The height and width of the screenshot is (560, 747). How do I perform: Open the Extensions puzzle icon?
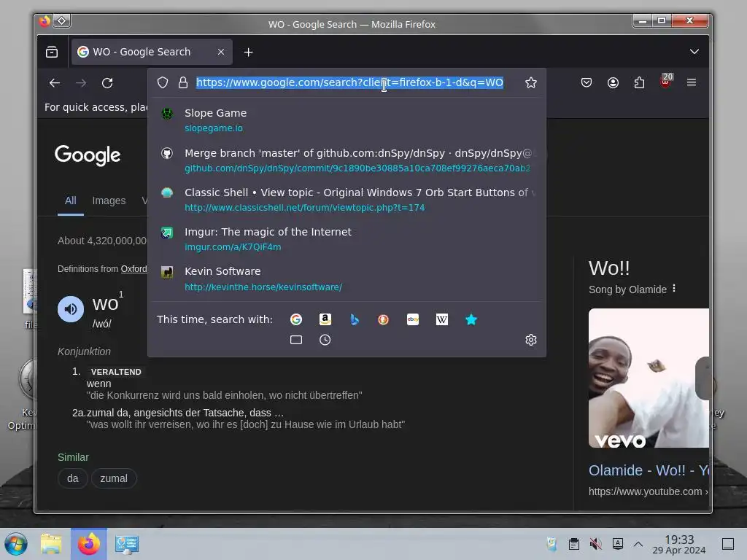(639, 82)
